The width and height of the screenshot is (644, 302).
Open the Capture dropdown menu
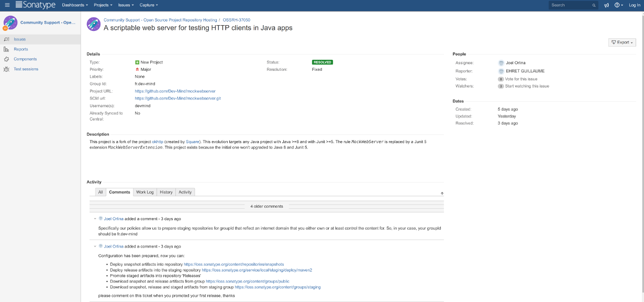[149, 5]
